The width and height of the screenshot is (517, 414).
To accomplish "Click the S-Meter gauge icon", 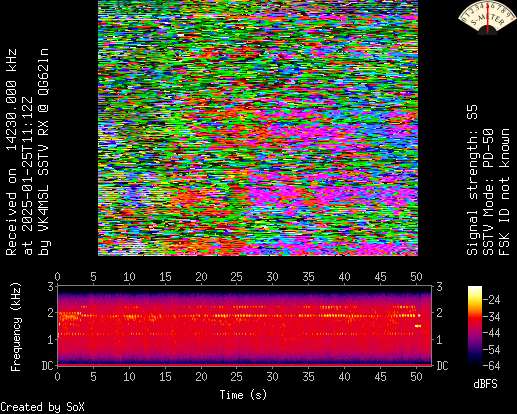I will (487, 17).
